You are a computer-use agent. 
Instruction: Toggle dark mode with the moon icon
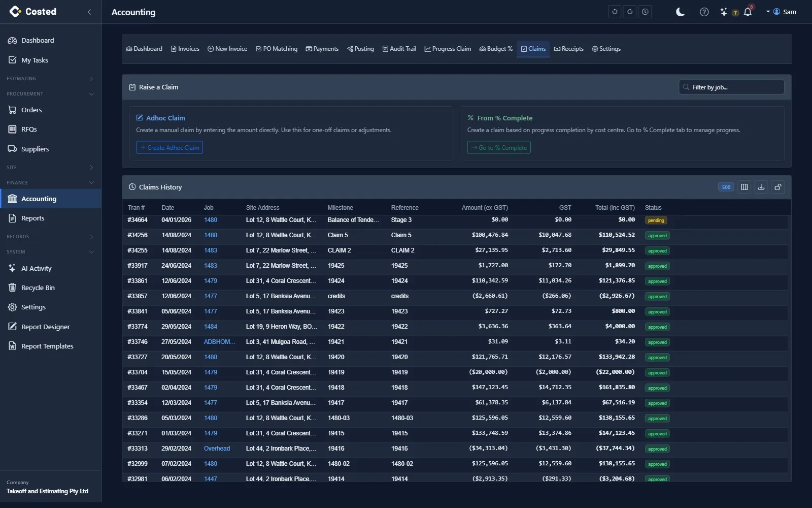(x=680, y=12)
